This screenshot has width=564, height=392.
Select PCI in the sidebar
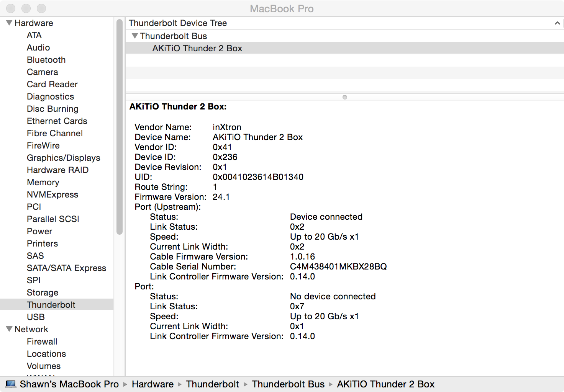34,207
